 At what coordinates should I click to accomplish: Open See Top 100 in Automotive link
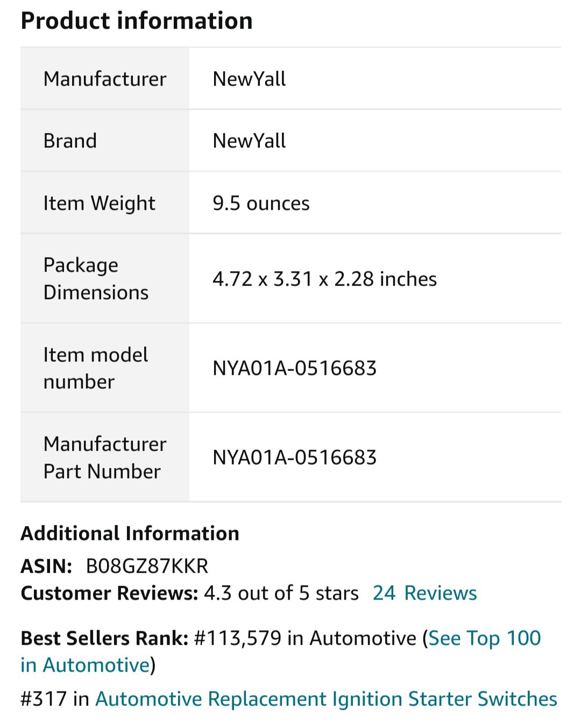click(x=484, y=638)
